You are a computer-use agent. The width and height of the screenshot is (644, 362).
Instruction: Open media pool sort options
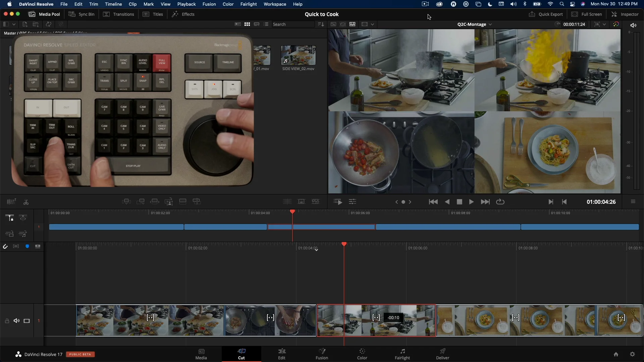point(321,24)
